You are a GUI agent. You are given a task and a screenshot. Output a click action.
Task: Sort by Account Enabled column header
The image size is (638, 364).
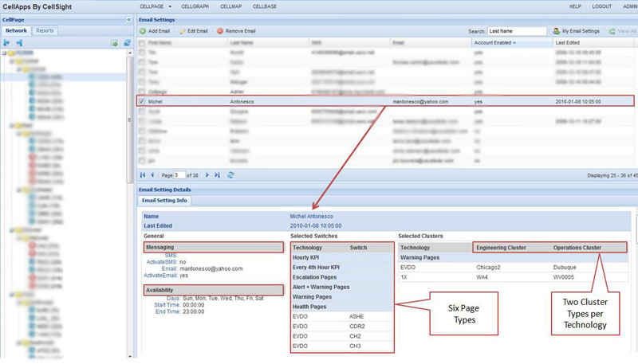click(x=494, y=42)
